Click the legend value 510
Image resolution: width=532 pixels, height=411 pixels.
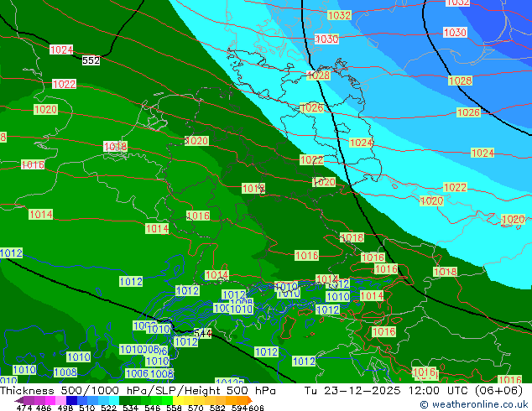(x=87, y=408)
